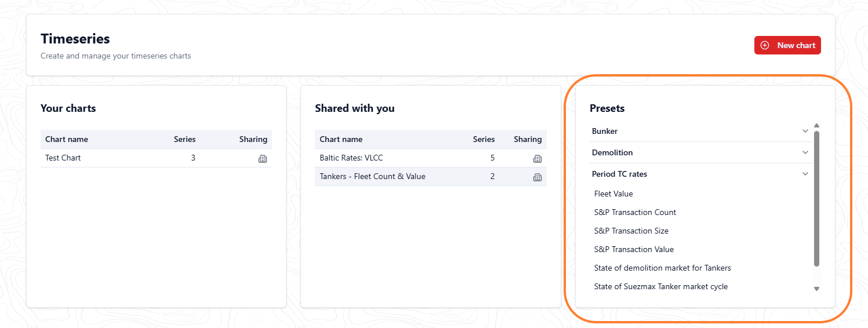Open the S&P Transaction Count preset
The height and width of the screenshot is (328, 868).
(x=635, y=212)
